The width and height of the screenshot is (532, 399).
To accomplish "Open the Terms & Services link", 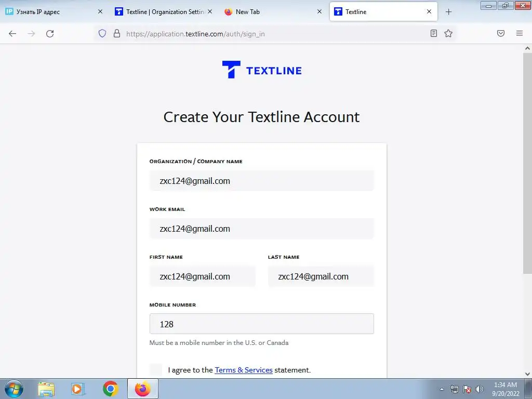I will (244, 370).
